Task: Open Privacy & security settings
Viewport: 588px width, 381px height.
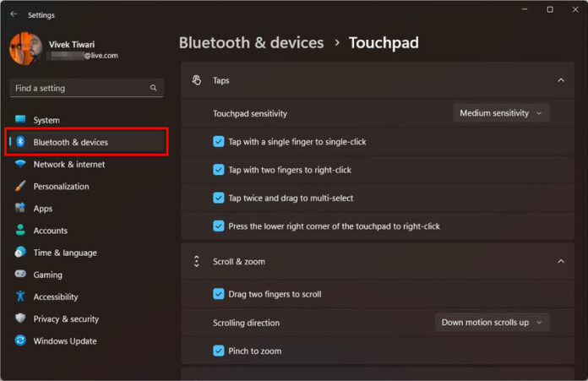Action: 66,319
